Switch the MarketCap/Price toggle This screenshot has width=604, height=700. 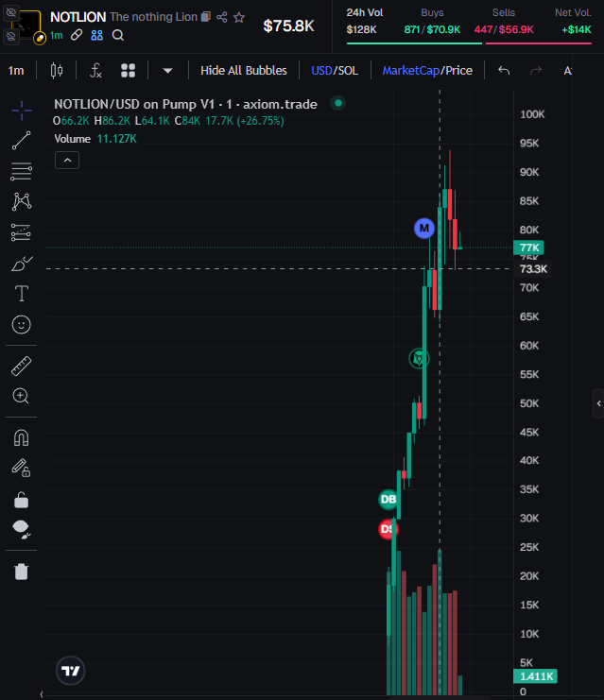427,71
